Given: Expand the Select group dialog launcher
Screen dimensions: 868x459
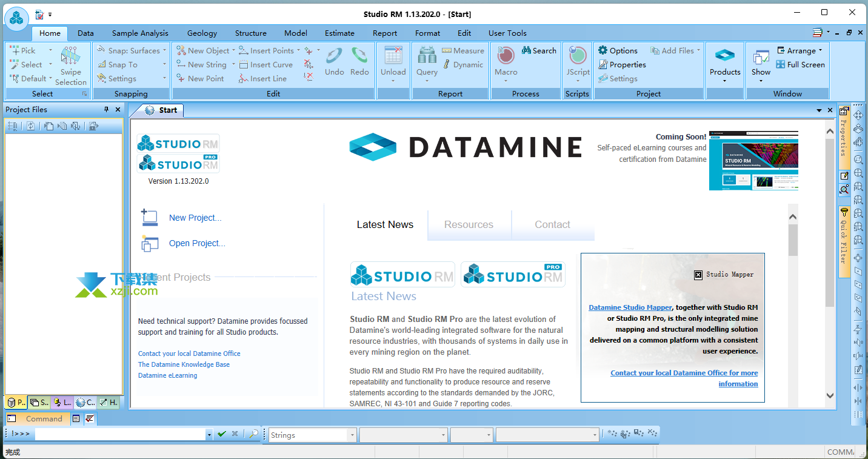Looking at the screenshot, I should click(85, 94).
